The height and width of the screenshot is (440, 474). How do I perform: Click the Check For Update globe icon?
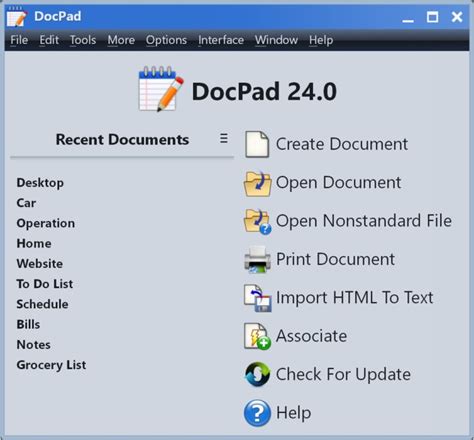pyautogui.click(x=257, y=375)
